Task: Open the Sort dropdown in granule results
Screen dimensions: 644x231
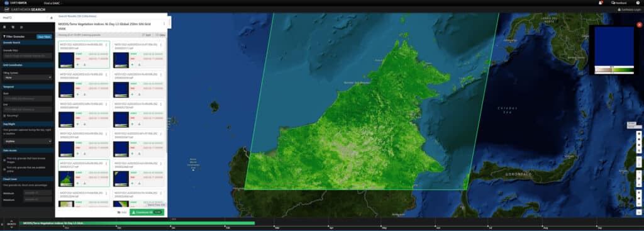Action: click(146, 35)
